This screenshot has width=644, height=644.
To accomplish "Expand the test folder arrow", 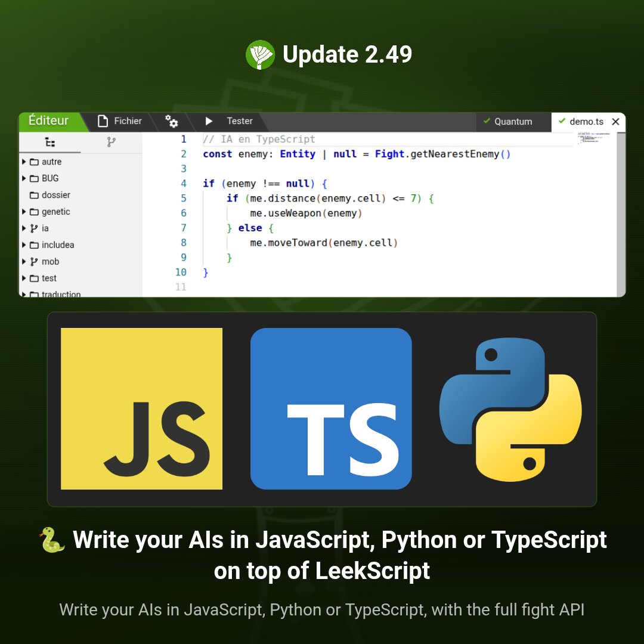I will (x=24, y=278).
